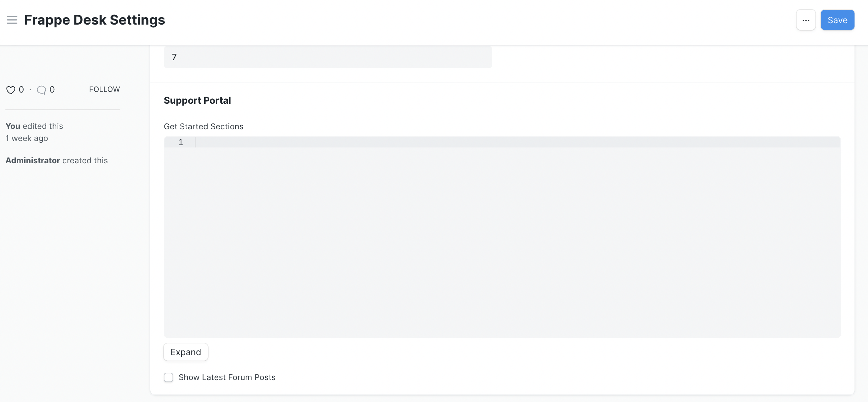Click the like counter showing 0
The image size is (868, 402).
tap(21, 89)
